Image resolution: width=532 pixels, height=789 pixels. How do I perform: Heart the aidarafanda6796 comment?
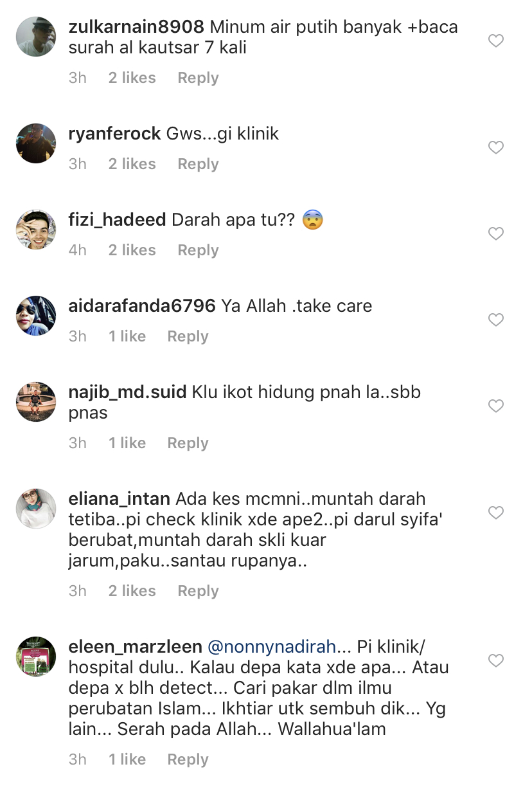496,320
